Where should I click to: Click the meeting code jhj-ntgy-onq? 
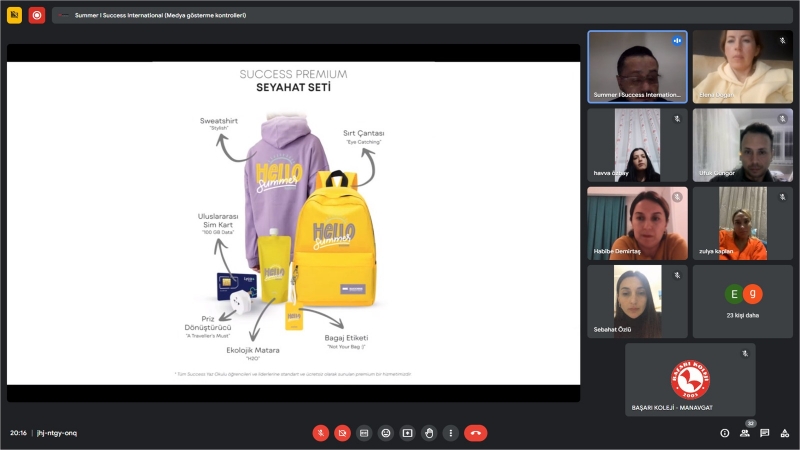(x=57, y=433)
